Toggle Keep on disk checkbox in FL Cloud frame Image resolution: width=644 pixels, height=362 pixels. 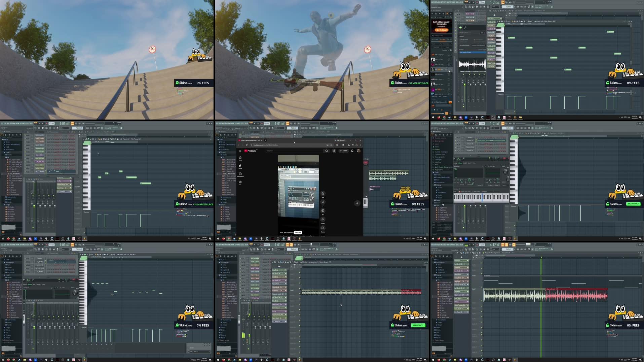coord(460,40)
